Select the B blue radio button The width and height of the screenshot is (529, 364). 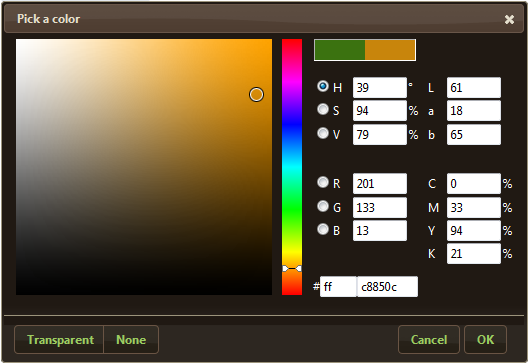click(x=323, y=229)
